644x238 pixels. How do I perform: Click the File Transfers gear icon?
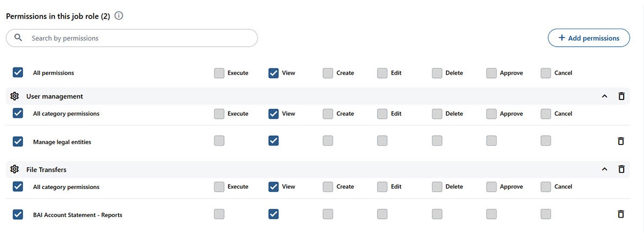[15, 169]
